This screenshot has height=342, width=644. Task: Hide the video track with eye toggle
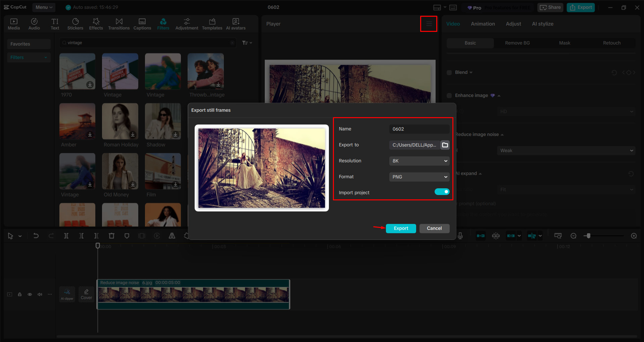pyautogui.click(x=30, y=294)
